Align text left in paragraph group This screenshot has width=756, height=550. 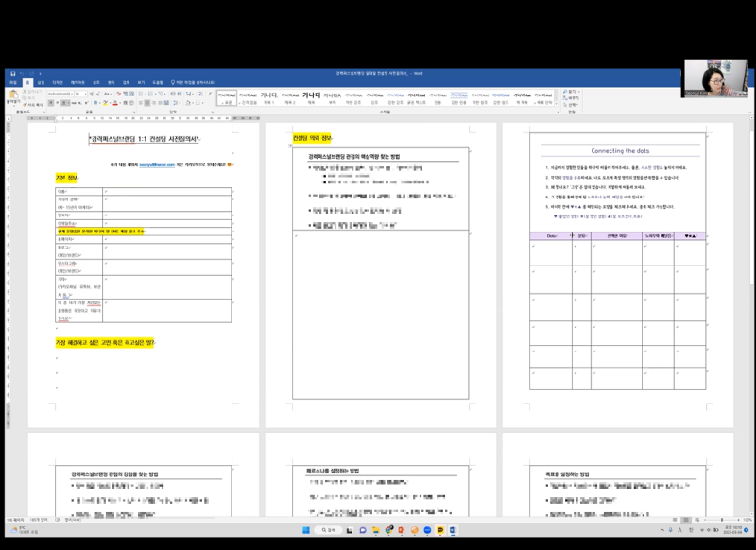click(x=140, y=103)
